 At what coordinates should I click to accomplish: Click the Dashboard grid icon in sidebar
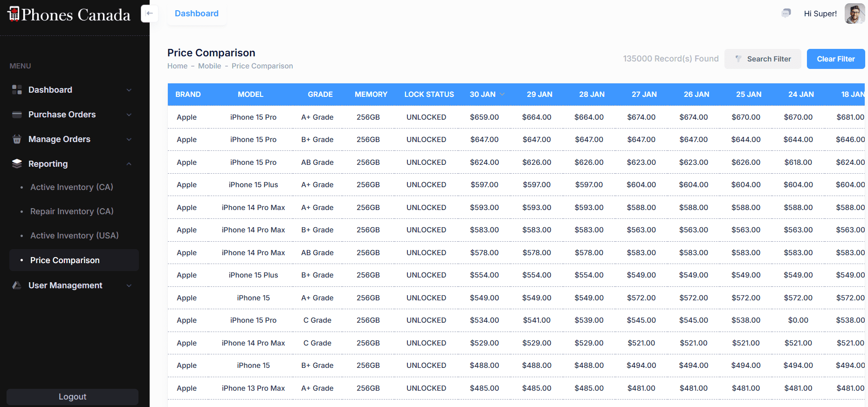point(17,90)
